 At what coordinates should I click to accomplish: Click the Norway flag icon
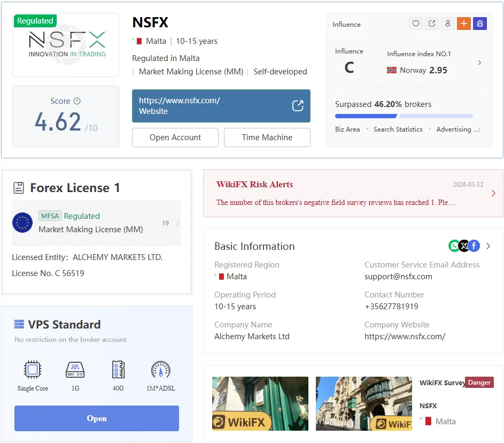392,70
